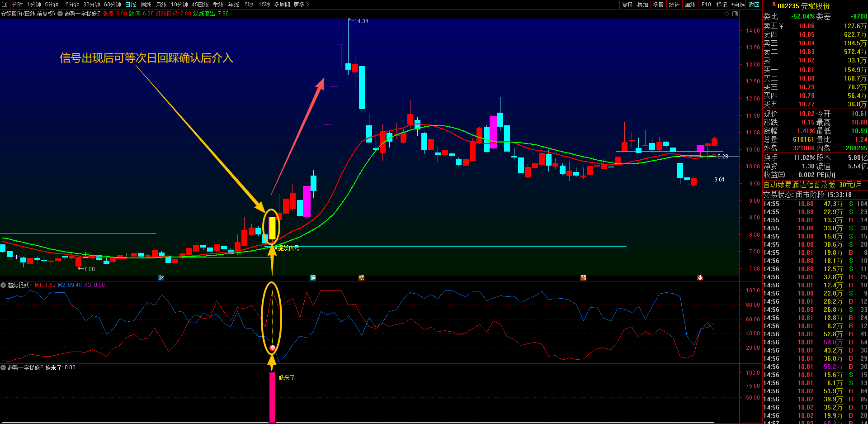Click the 安妮股份(日线,前复权) chart title
The height and width of the screenshot is (424, 868).
pyautogui.click(x=28, y=14)
